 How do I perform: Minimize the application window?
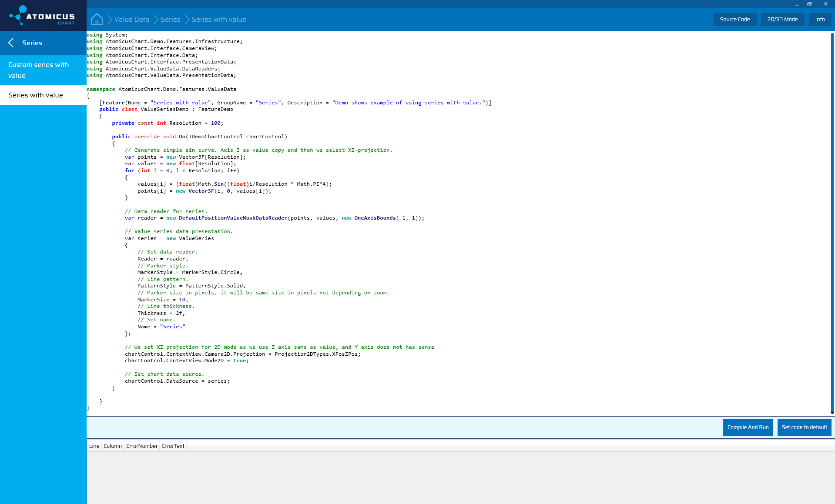tap(797, 4)
